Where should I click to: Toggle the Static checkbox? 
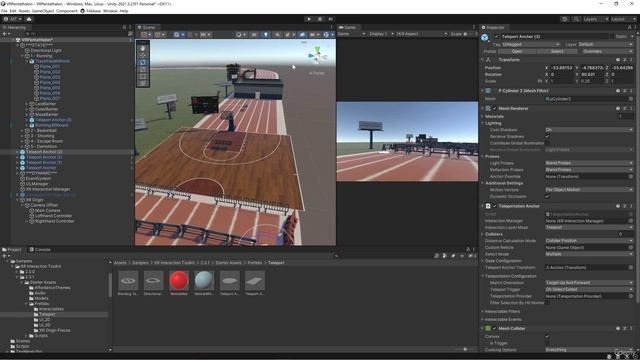pyautogui.click(x=613, y=36)
